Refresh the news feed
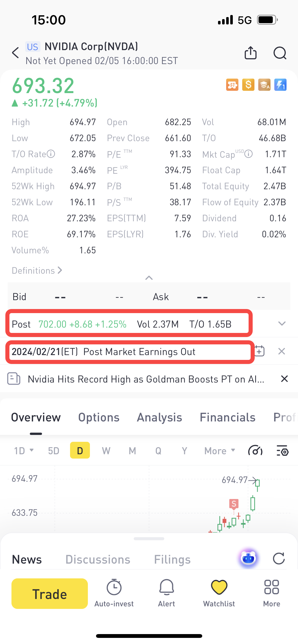This screenshot has width=298, height=644. tap(279, 559)
